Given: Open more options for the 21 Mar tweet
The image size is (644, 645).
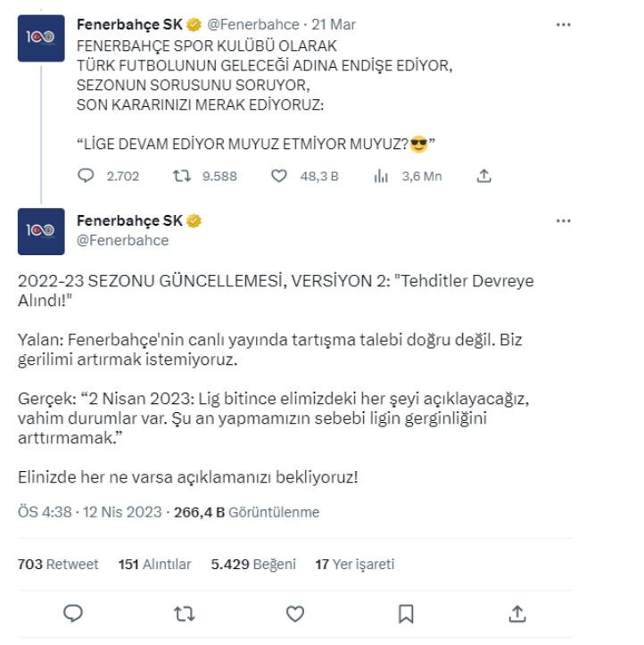Looking at the screenshot, I should click(x=563, y=25).
